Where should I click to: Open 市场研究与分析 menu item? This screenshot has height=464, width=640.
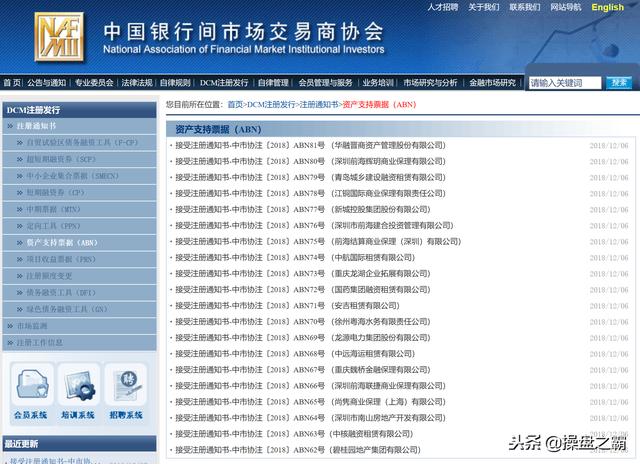(430, 82)
